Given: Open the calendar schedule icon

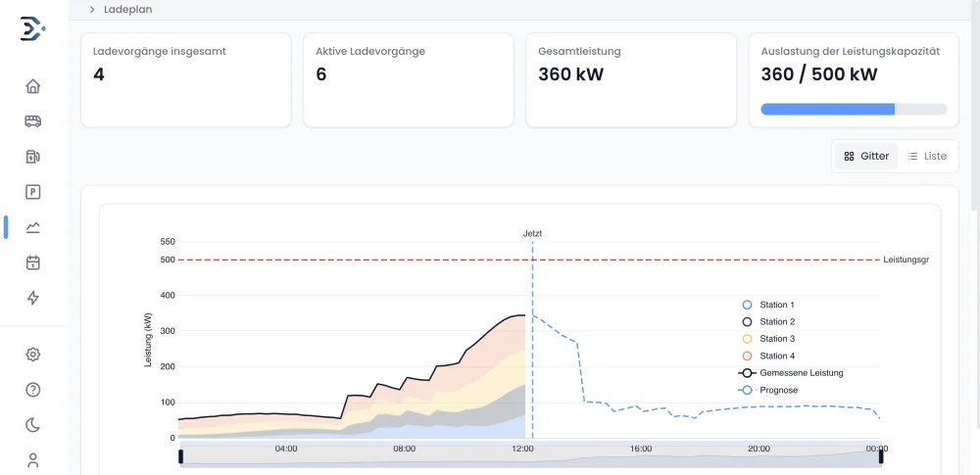Looking at the screenshot, I should (x=33, y=262).
